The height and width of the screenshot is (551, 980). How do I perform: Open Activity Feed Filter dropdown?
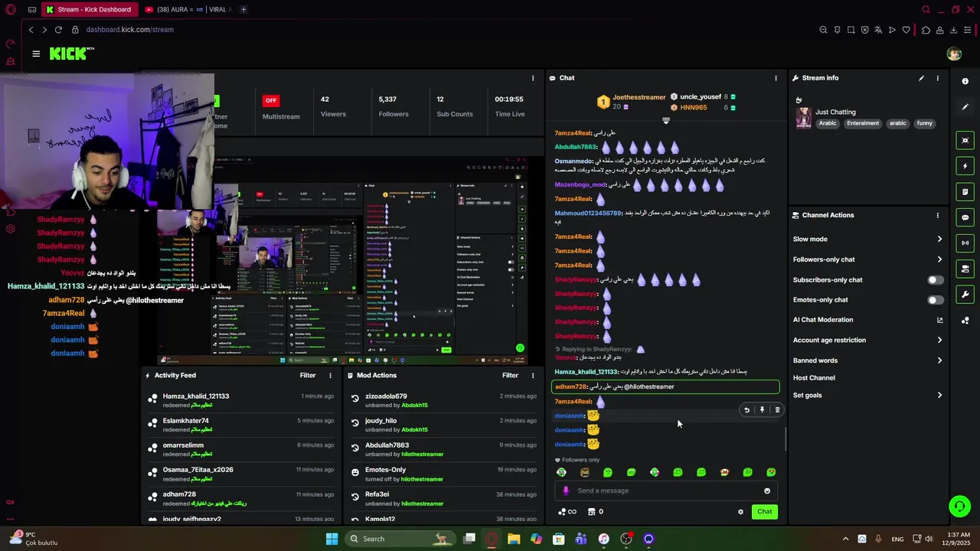pyautogui.click(x=308, y=376)
